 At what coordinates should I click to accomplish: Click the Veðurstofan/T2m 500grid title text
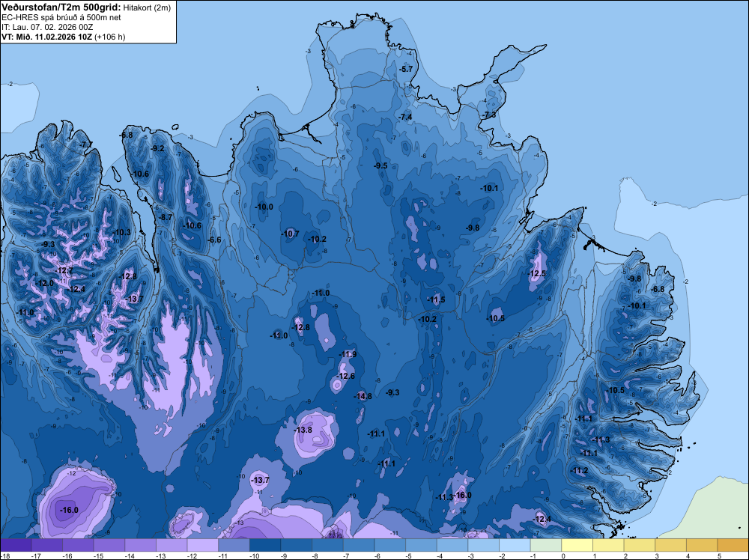click(61, 7)
